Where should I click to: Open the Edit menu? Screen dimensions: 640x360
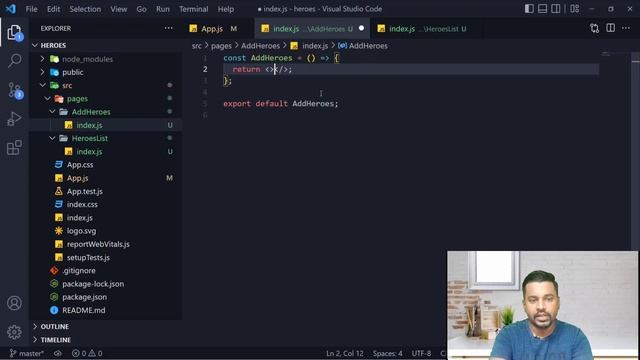coord(53,9)
